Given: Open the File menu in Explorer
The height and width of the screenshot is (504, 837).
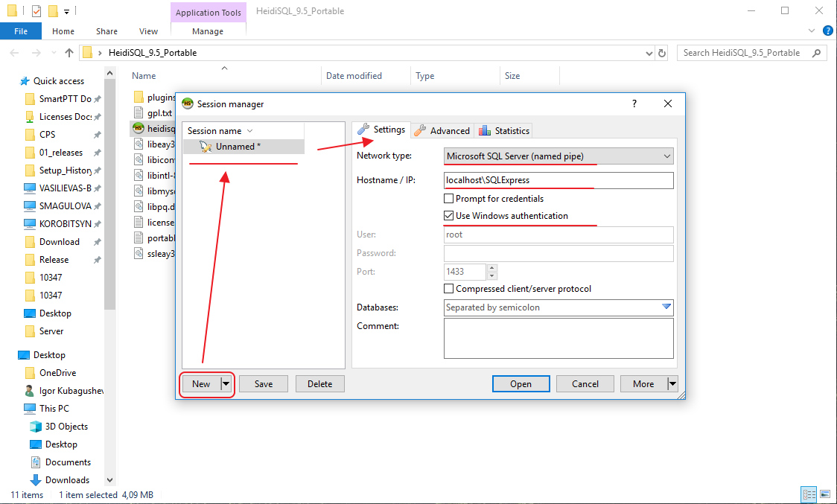Looking at the screenshot, I should [21, 31].
